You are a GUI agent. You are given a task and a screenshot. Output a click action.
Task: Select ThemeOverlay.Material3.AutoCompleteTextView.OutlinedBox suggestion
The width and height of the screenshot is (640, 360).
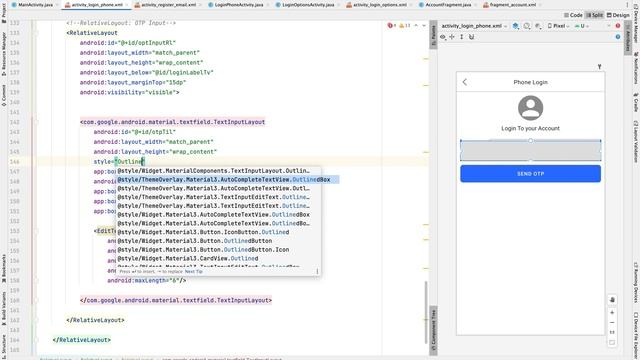pos(228,180)
